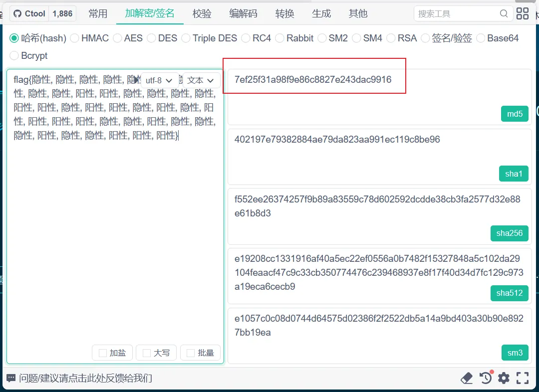
Task: Click the feedback chat bubble icon
Action: 11,378
